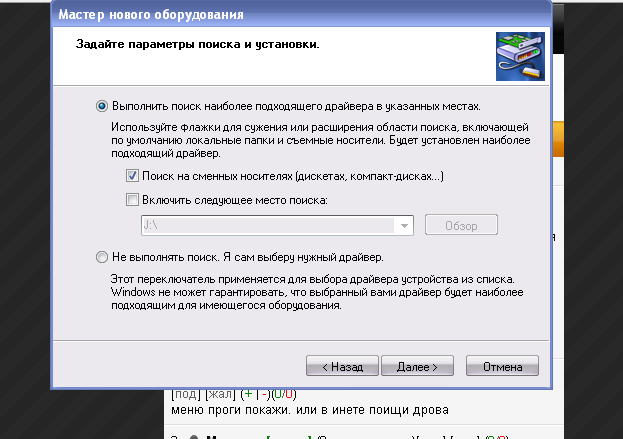Click explanation text starting 'Этот переключатель применяется'
The image size is (623, 439).
coord(317,292)
